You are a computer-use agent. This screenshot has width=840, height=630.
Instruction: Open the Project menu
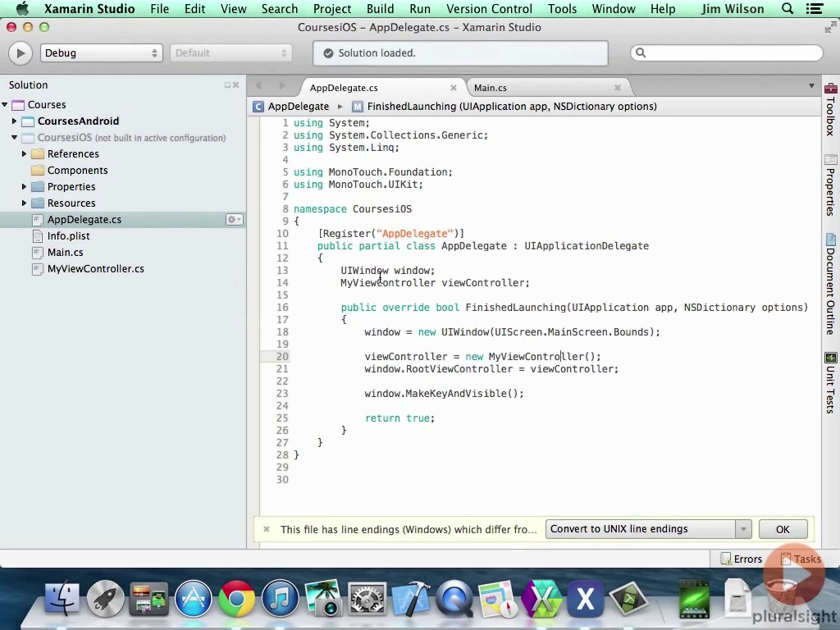coord(332,9)
